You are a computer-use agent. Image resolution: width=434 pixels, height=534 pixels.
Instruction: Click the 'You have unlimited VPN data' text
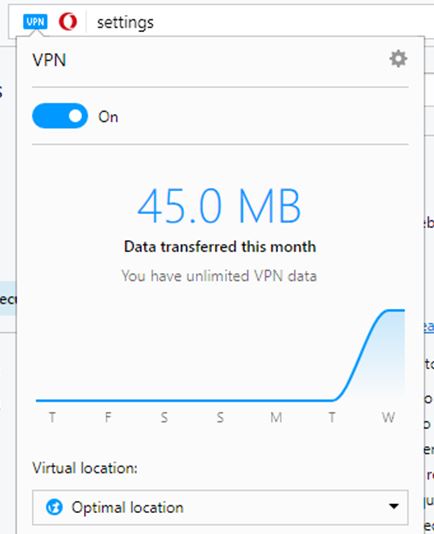pos(219,276)
